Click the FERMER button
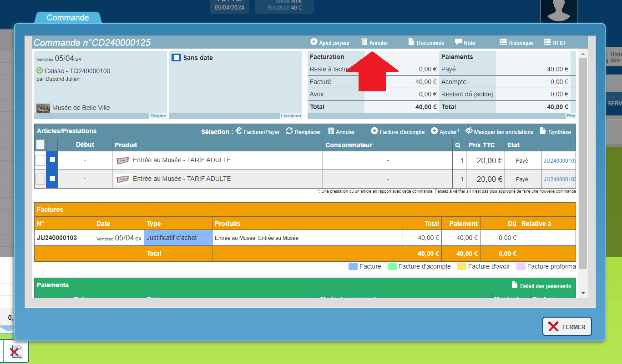Viewport: 622px width, 364px height. tap(567, 326)
